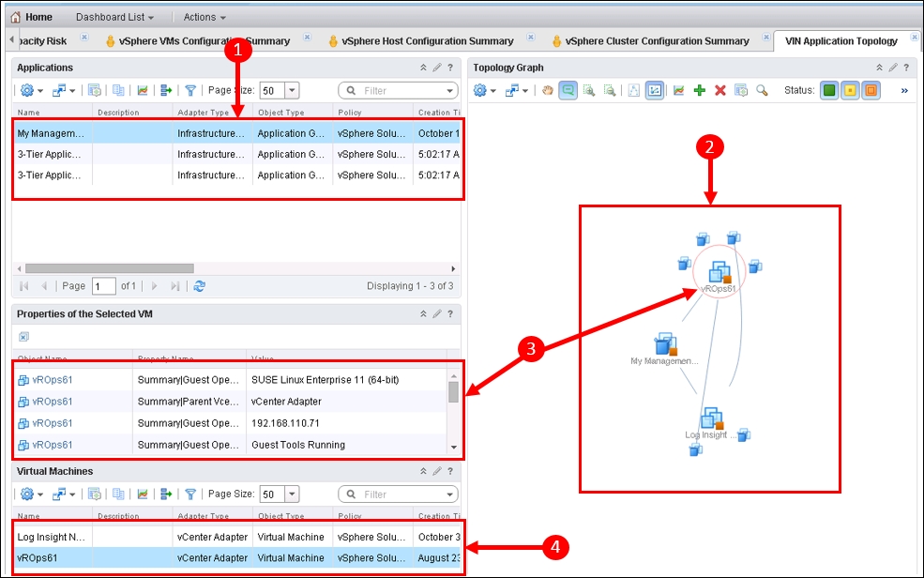Click the pencil edit icon of Topology Graph panel
This screenshot has height=578, width=924.
coord(893,68)
